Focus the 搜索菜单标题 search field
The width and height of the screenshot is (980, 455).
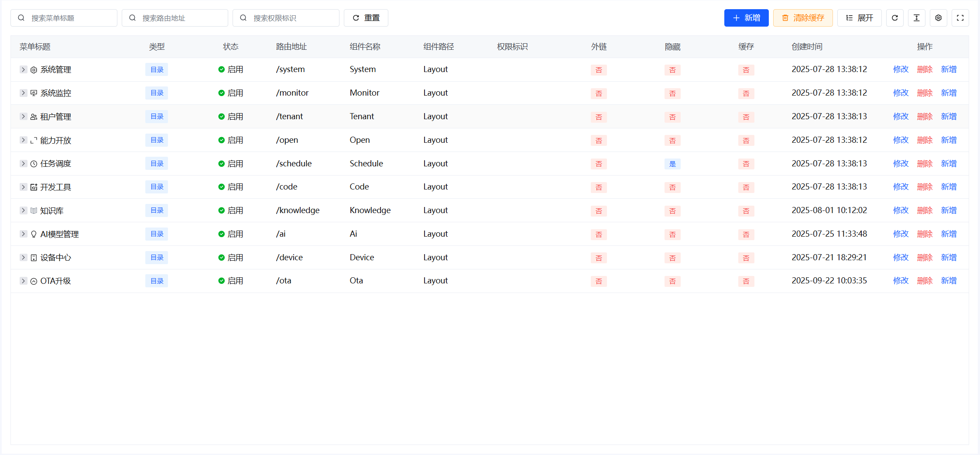click(x=70, y=18)
